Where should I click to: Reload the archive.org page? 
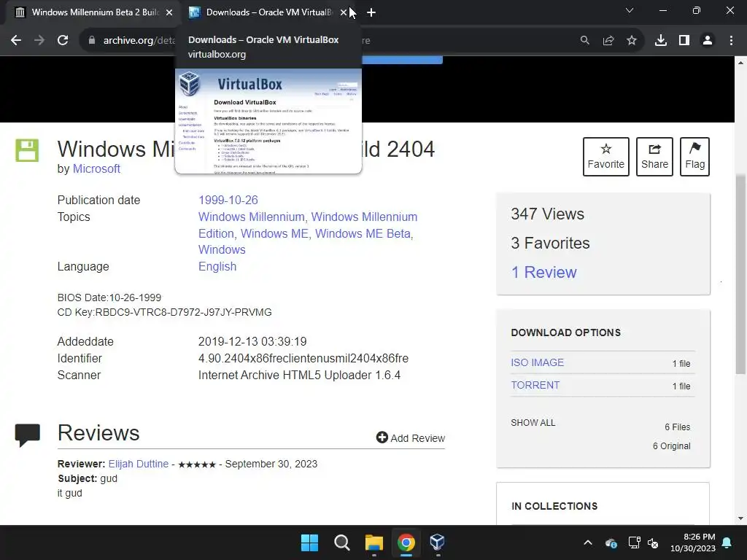click(63, 41)
